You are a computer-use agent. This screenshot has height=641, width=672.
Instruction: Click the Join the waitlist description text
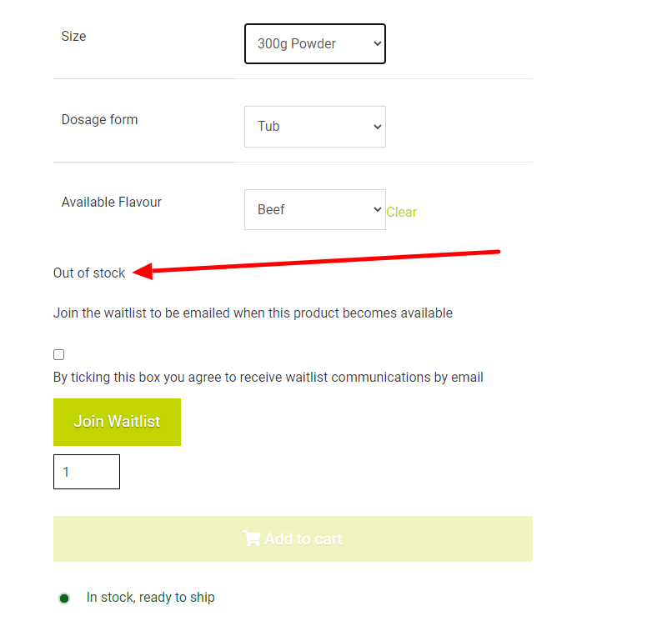click(x=253, y=313)
